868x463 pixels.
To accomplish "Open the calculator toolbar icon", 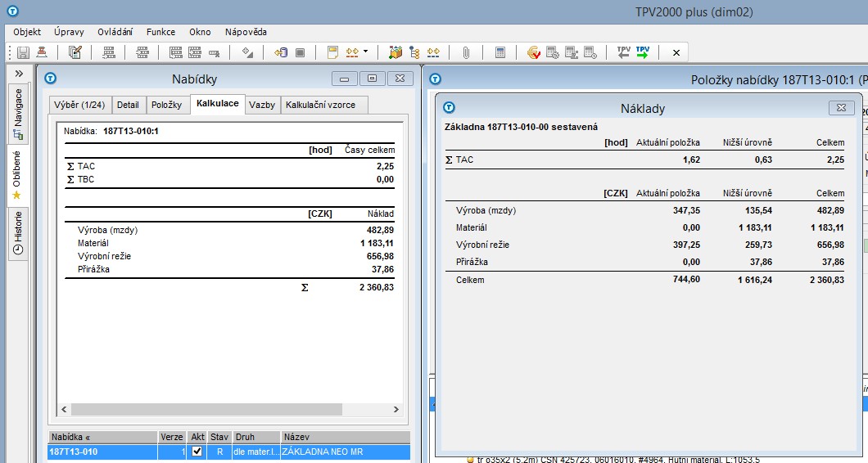I will coord(500,52).
